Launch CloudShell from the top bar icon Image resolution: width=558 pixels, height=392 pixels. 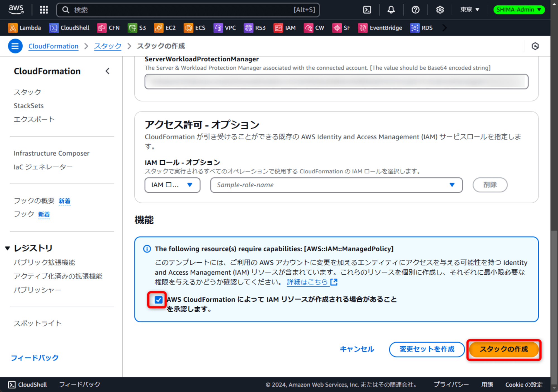pyautogui.click(x=367, y=10)
